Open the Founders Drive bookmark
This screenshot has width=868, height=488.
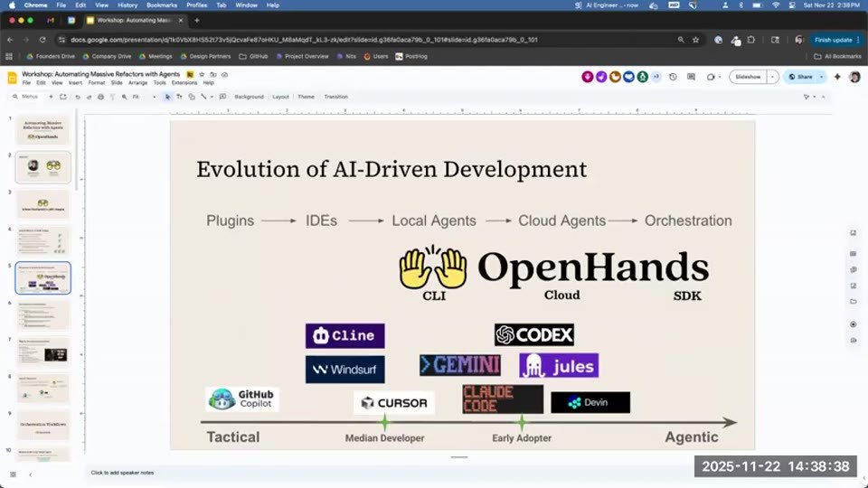point(51,56)
